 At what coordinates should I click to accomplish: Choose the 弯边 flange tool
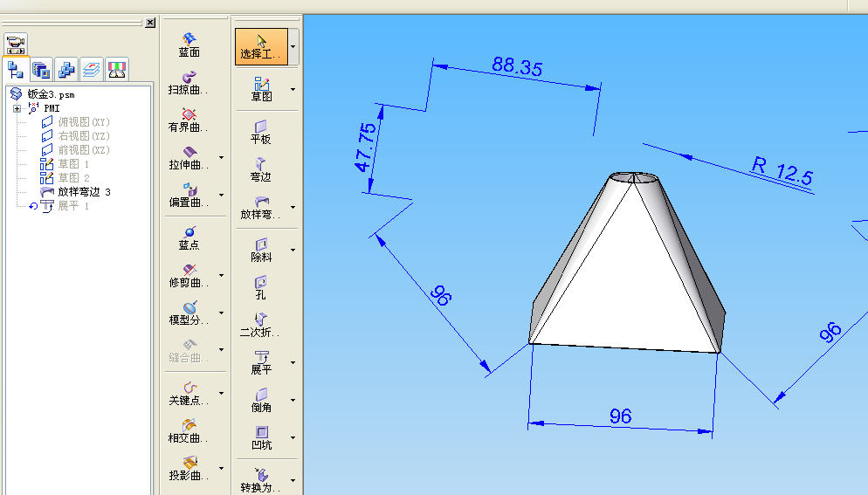point(261,170)
